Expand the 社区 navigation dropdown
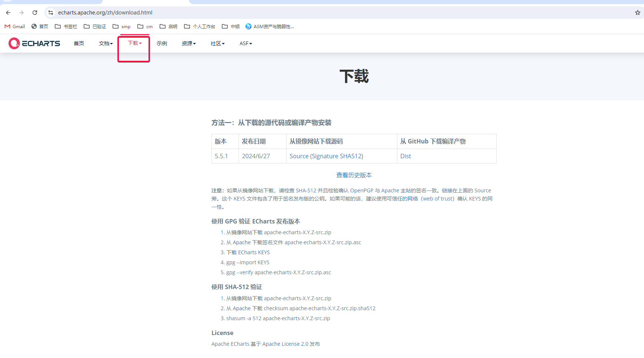Viewport: 644px width, 358px height. click(218, 43)
